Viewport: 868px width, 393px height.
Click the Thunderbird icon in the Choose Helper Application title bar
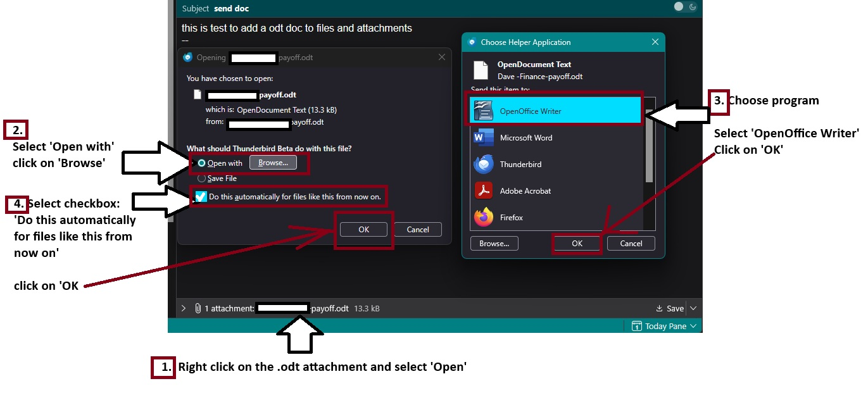point(472,42)
